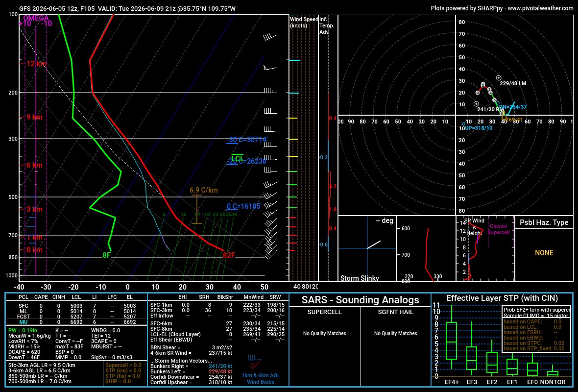Viewport: 578px width, 392px height.
Task: Click the GFS sounding title line
Action: point(127,8)
